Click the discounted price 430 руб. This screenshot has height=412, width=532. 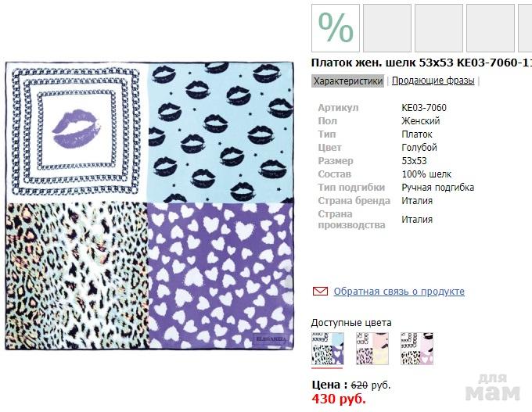click(339, 399)
